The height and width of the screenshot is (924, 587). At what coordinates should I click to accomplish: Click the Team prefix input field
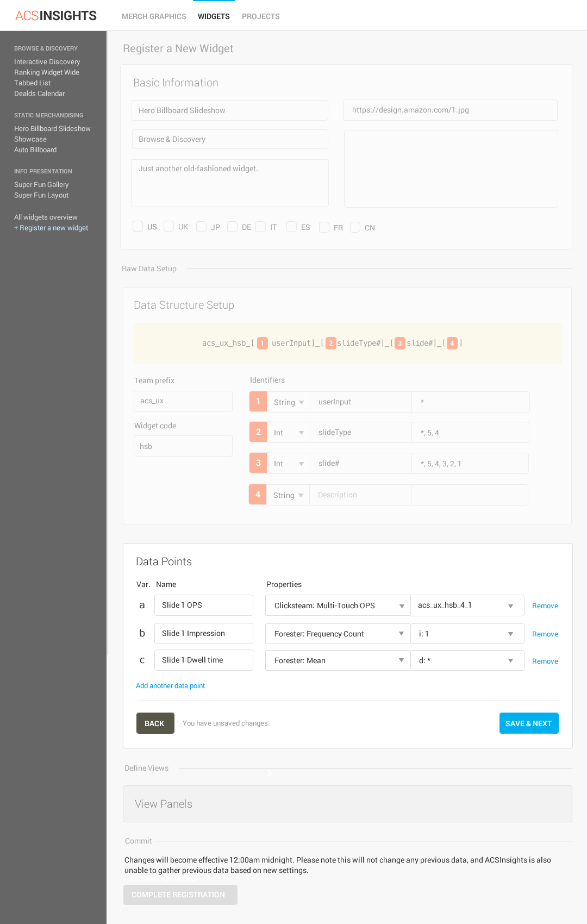coord(183,401)
